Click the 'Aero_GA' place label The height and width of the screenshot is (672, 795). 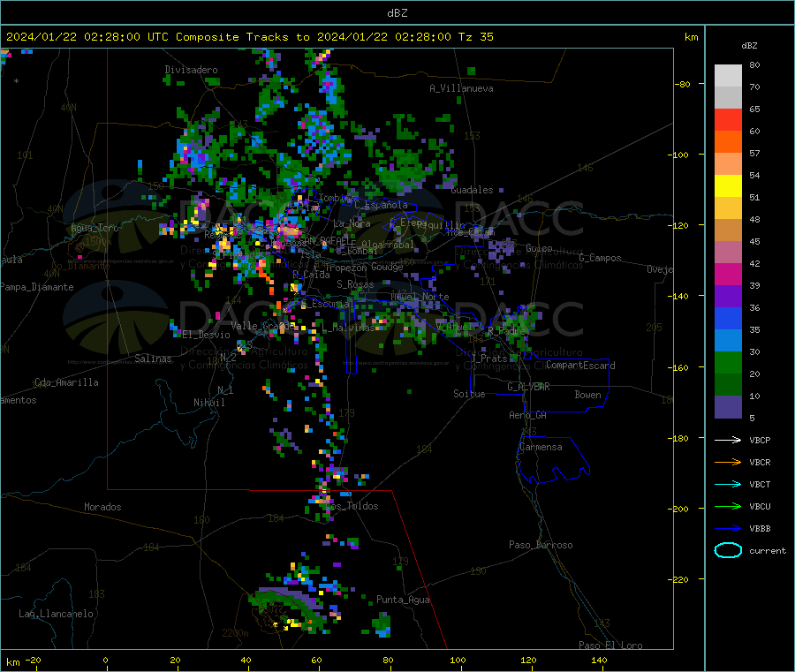click(527, 415)
